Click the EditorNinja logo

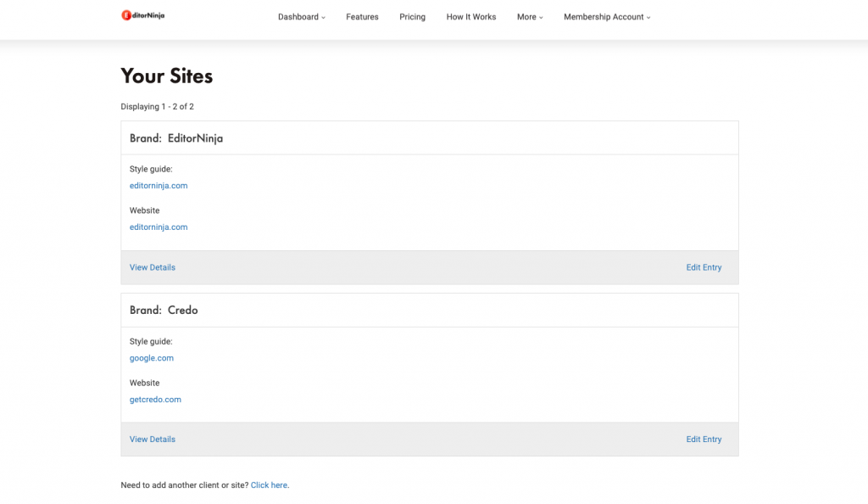pos(142,15)
